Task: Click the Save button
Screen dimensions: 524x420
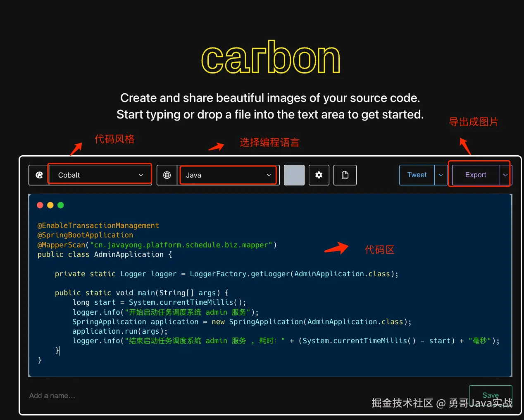Action: point(491,395)
